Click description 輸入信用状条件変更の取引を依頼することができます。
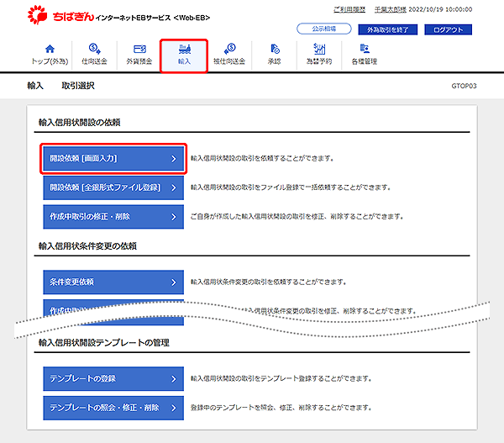Screen dimensions: 504x443 (x=269, y=282)
